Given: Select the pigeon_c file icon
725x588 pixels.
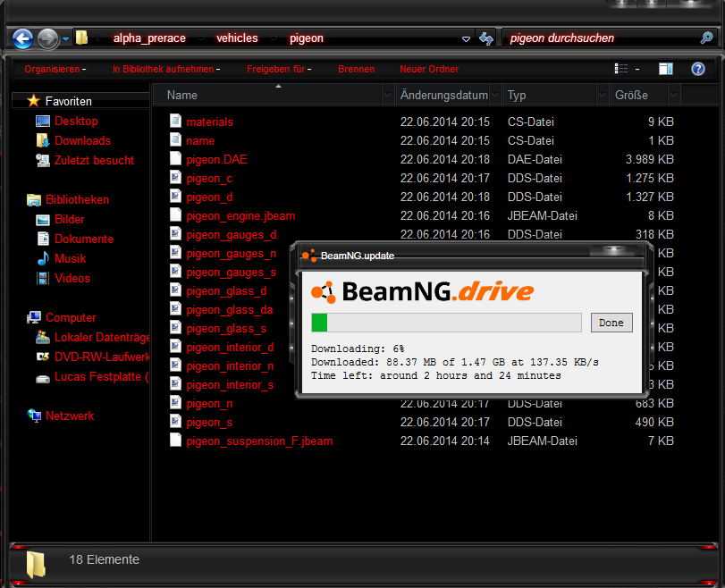Looking at the screenshot, I should (x=175, y=178).
